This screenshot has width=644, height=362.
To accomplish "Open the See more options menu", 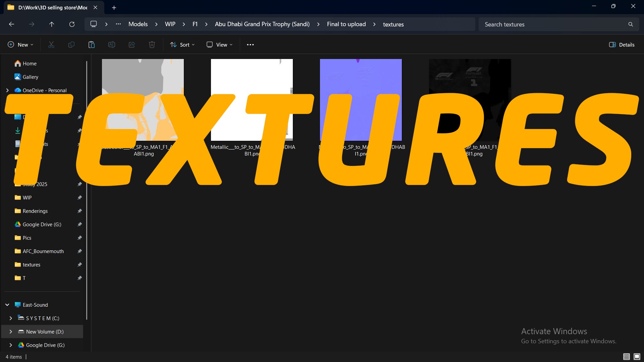I will click(x=250, y=45).
